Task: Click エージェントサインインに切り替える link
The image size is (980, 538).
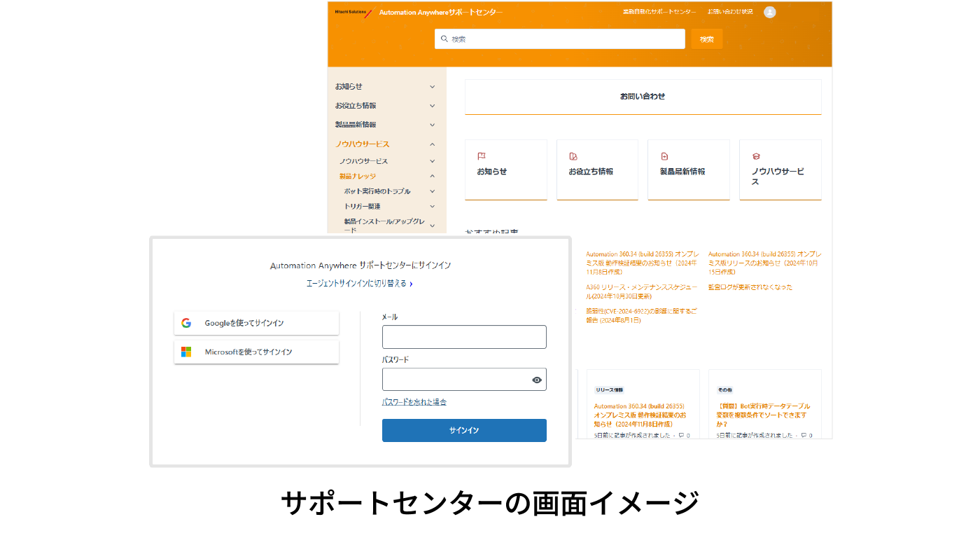Action: pyautogui.click(x=360, y=284)
